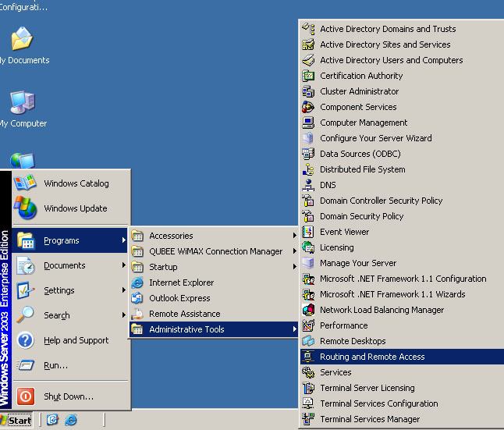
Task: Expand the Settings submenu arrow
Action: [124, 290]
